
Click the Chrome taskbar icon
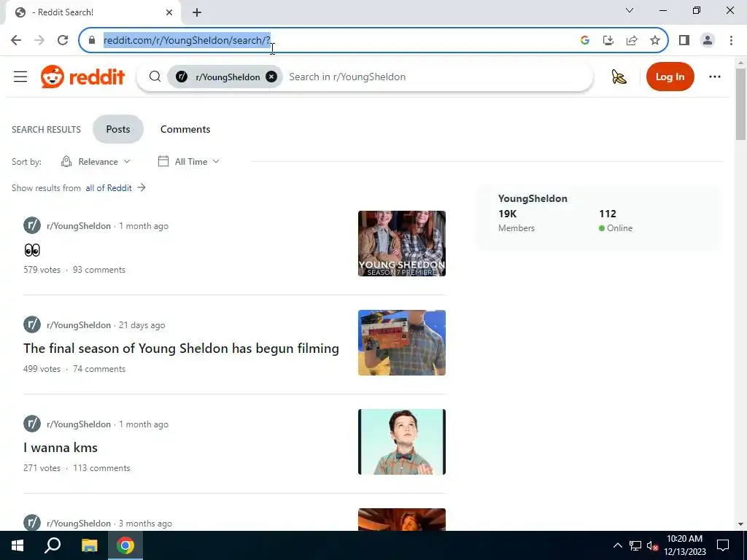[125, 545]
